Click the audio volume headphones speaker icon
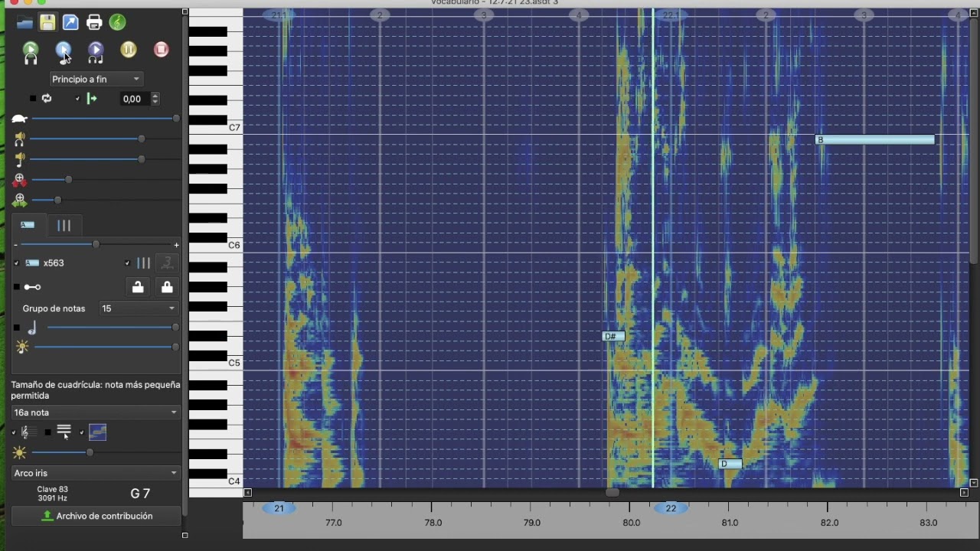The image size is (980, 551). click(19, 139)
